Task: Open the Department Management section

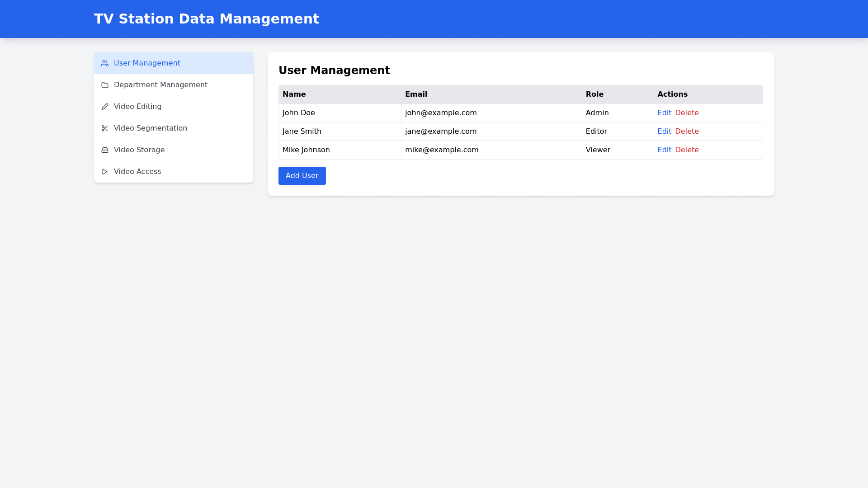Action: click(160, 85)
